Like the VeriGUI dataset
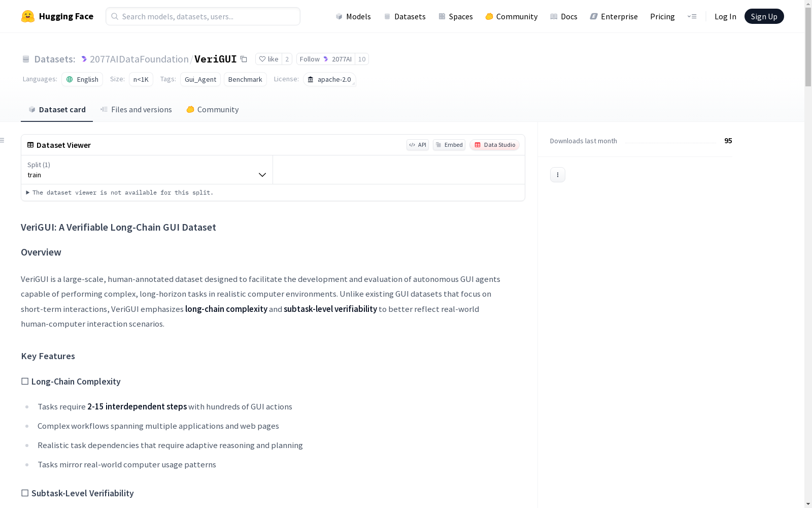Screen dimensions: 812x508 click(x=268, y=59)
